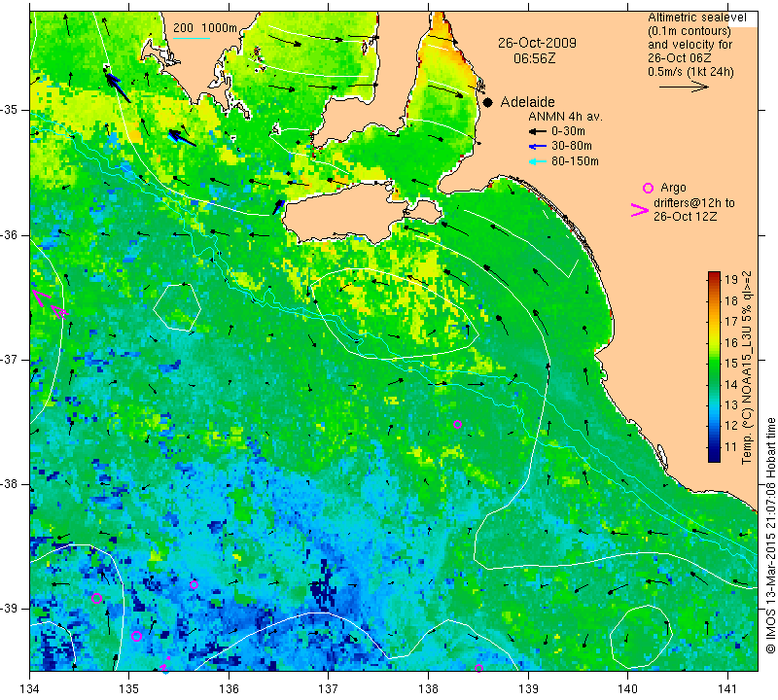This screenshot has width=778, height=700.
Task: Click the longitude axis label '137'
Action: pyautogui.click(x=329, y=688)
